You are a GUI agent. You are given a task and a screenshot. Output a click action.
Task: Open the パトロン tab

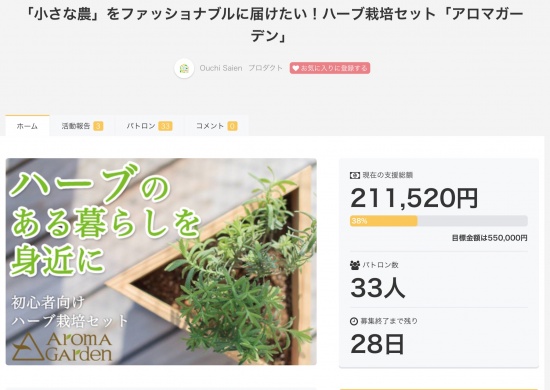click(149, 126)
